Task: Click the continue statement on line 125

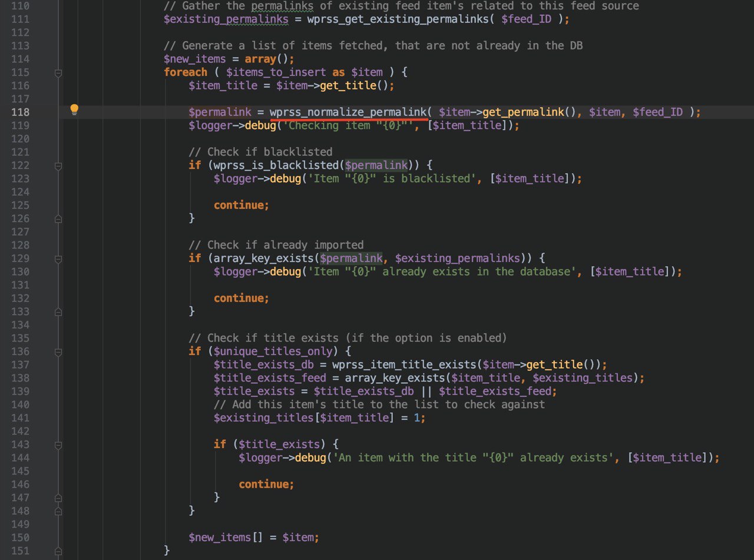Action: 241,205
